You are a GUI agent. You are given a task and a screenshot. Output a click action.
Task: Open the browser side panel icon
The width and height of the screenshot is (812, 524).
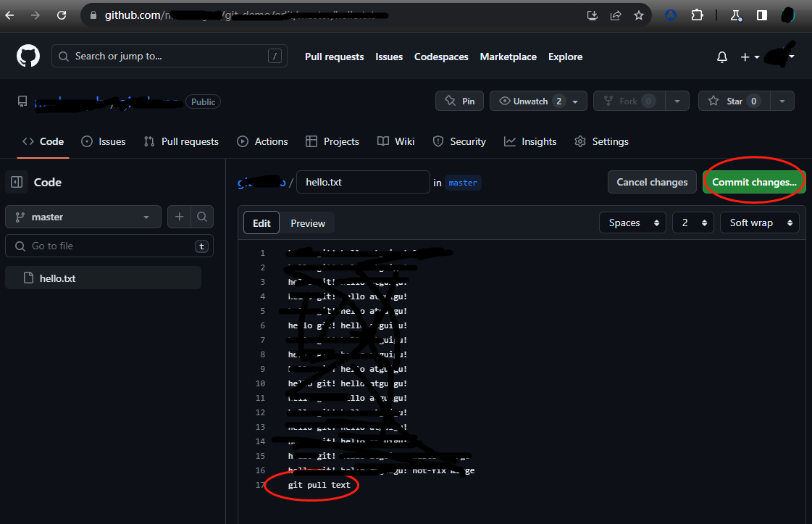[x=762, y=15]
